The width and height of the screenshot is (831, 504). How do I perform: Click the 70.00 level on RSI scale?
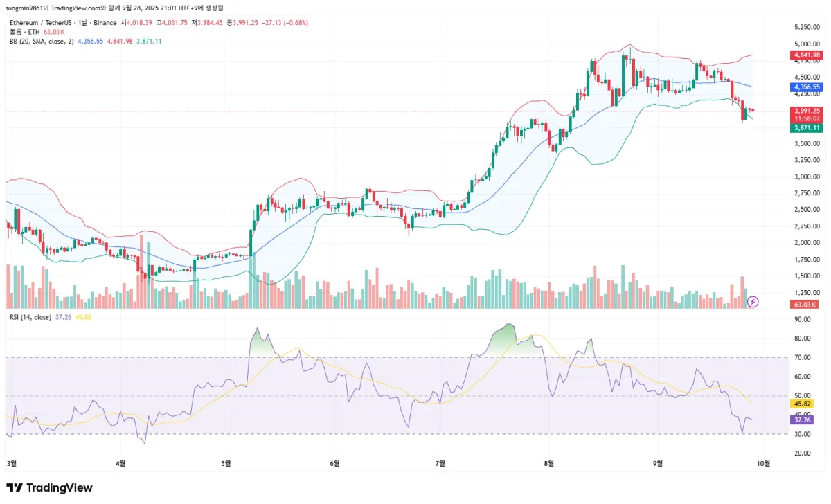[x=803, y=357]
